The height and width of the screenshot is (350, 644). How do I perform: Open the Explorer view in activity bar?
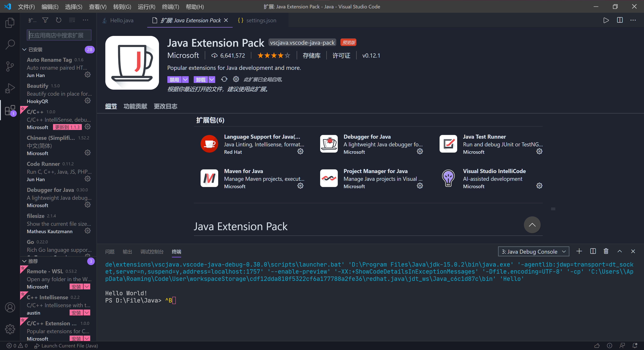(x=10, y=23)
